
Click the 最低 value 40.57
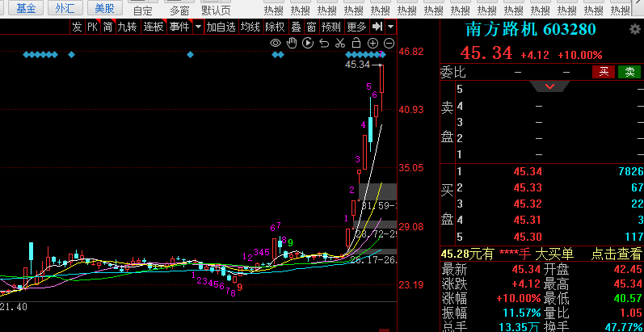click(628, 298)
